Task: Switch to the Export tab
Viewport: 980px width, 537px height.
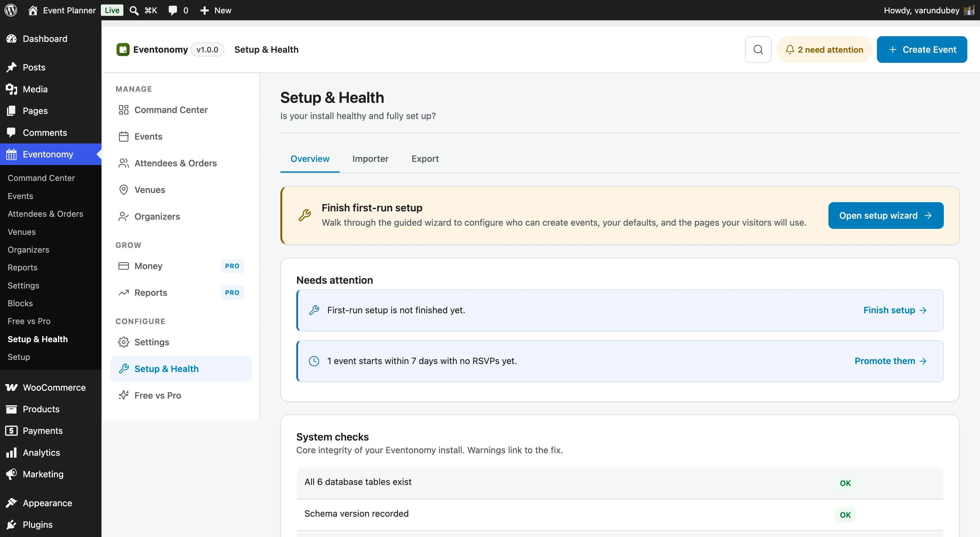Action: pos(425,159)
